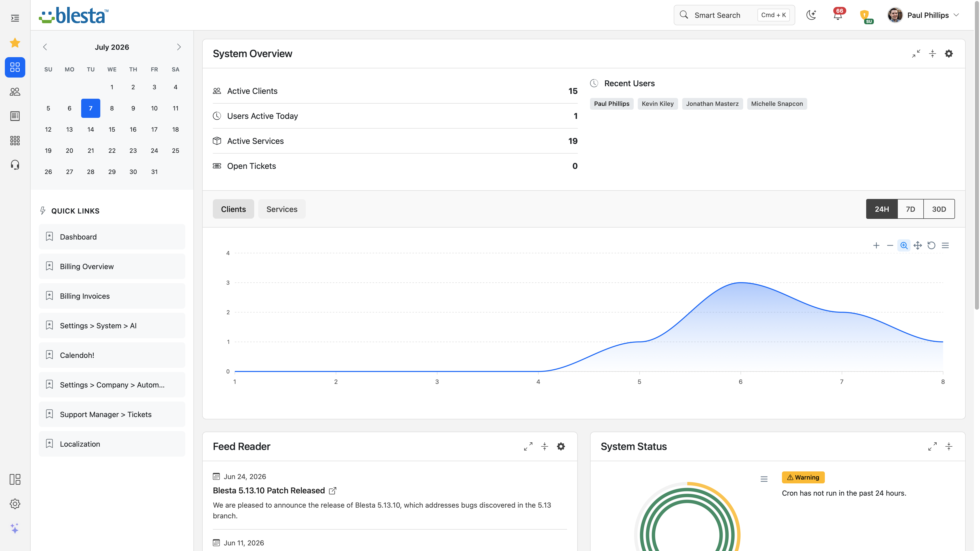Toggle chart panning tool
The width and height of the screenshot is (980, 551).
click(918, 245)
